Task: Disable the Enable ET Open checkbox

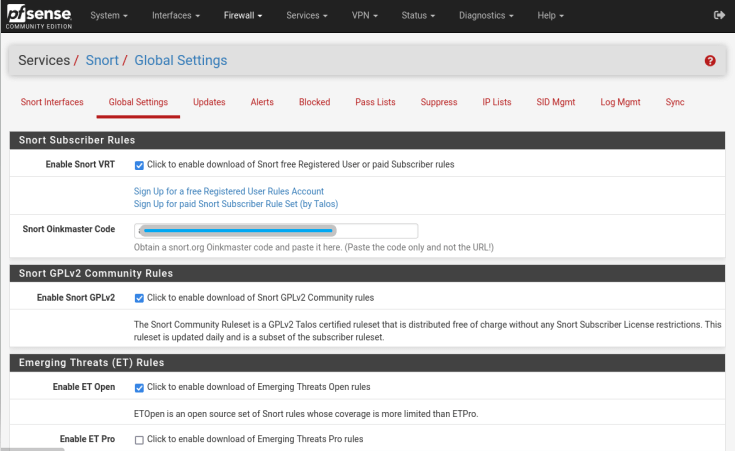Action: [139, 388]
